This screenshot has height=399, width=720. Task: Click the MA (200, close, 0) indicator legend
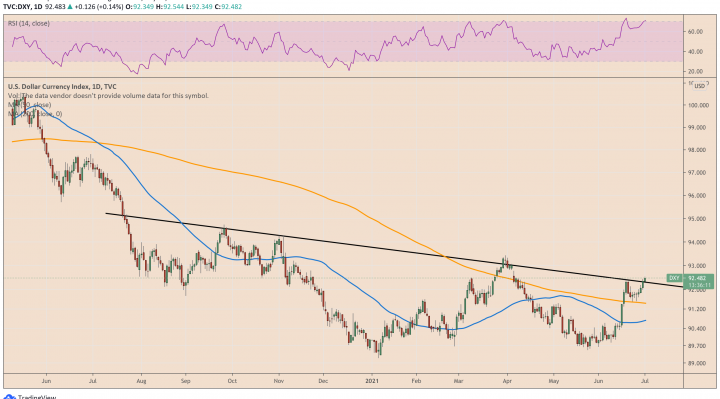[35, 114]
